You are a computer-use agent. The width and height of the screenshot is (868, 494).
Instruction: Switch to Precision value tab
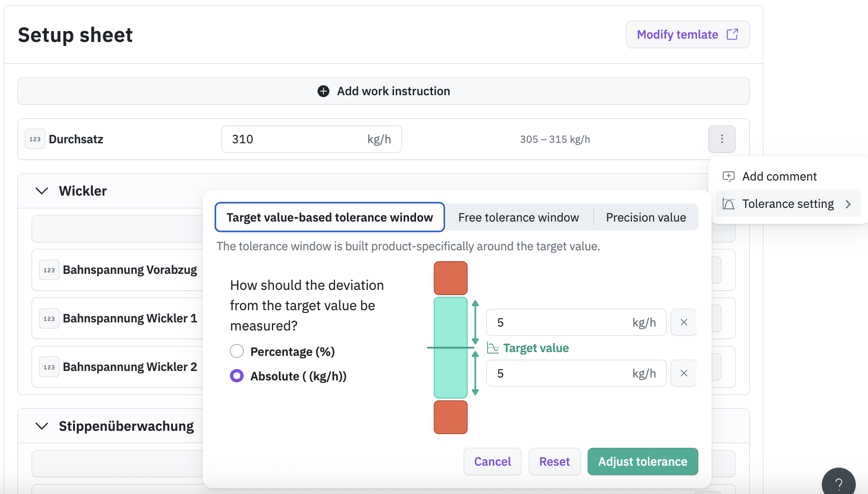point(646,217)
